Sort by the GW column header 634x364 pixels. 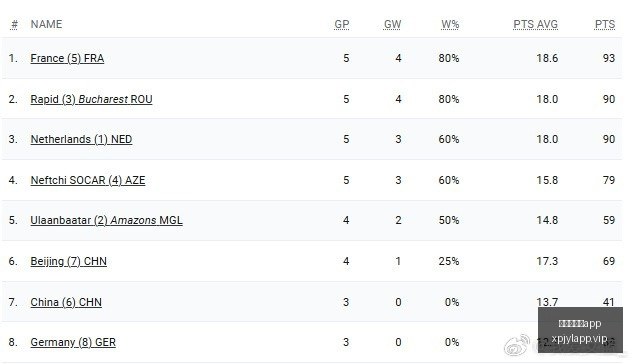click(392, 24)
